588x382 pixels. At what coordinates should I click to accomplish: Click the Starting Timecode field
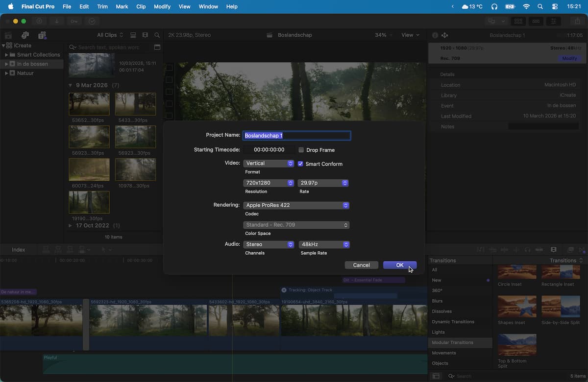269,150
